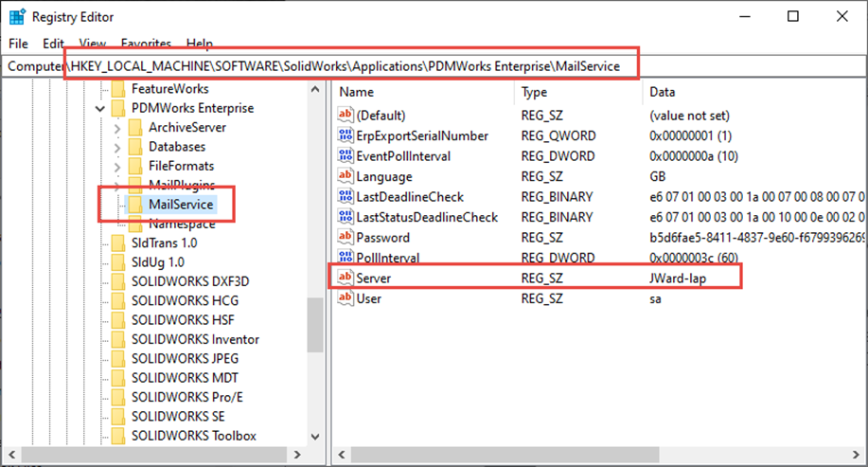Click the (Default) string value icon
The height and width of the screenshot is (467, 868).
coord(345,116)
